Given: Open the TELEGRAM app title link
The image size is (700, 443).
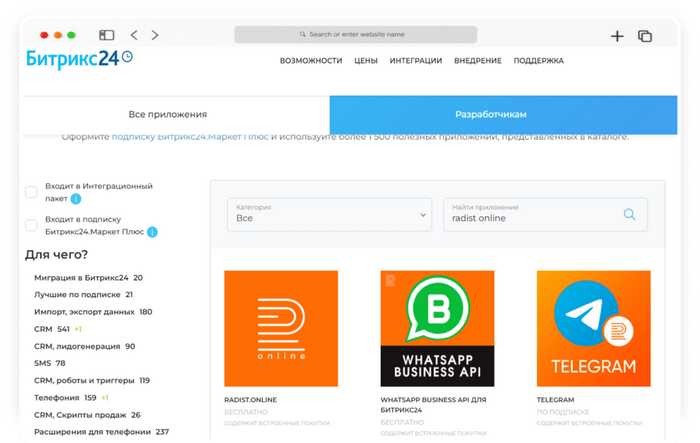Looking at the screenshot, I should (555, 400).
